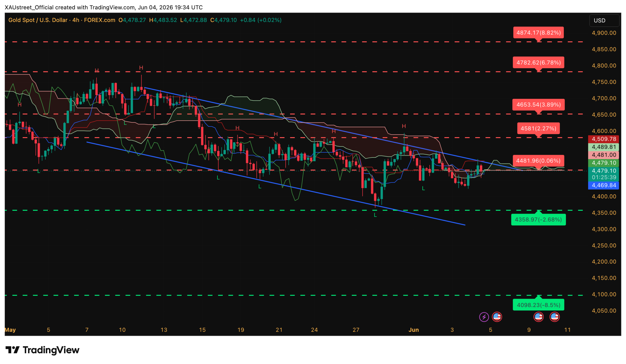Click the 4,489.81 light green axis tag
626x364 pixels.
coord(604,147)
